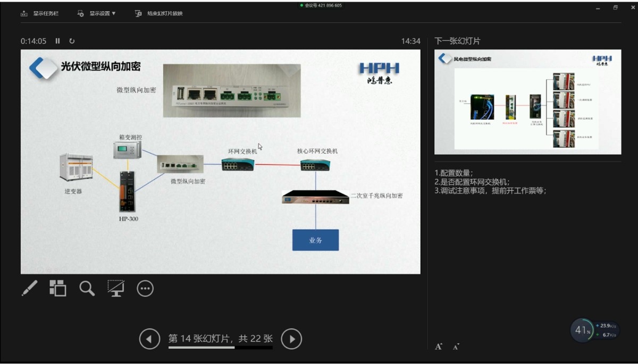Click 显示任务栏 to show taskbar

click(40, 13)
